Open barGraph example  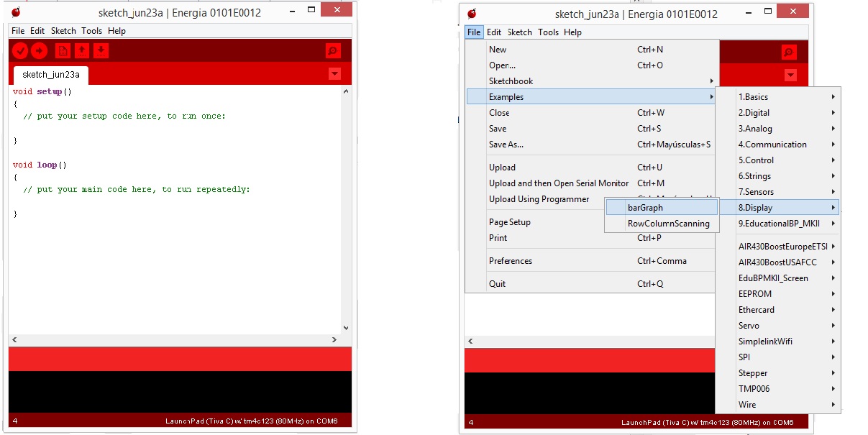tap(662, 208)
